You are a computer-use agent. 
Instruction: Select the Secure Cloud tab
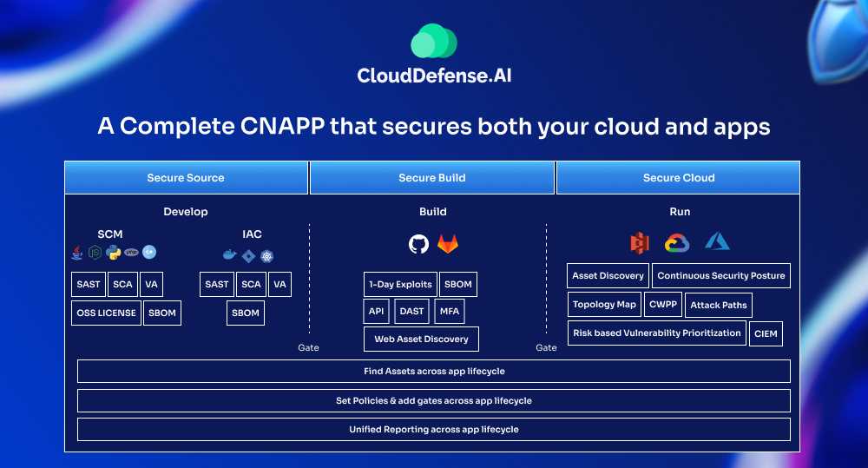(679, 178)
